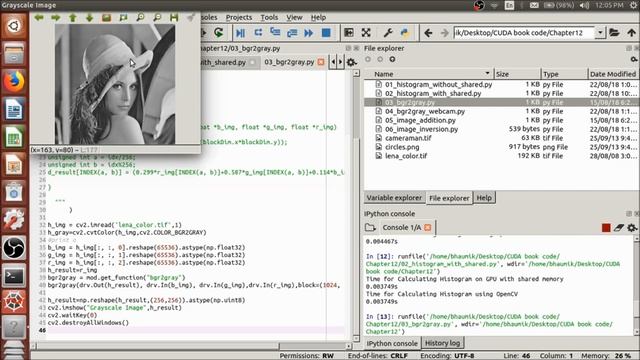
Task: Switch to the Variable explorer tab
Action: pyautogui.click(x=394, y=198)
